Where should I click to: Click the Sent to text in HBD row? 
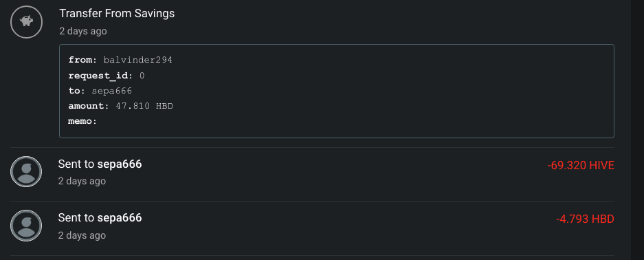coord(76,217)
